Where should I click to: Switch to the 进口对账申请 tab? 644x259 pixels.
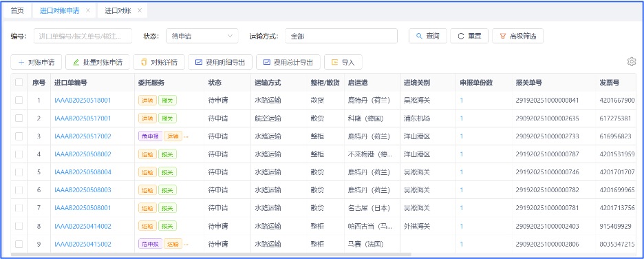pyautogui.click(x=60, y=11)
